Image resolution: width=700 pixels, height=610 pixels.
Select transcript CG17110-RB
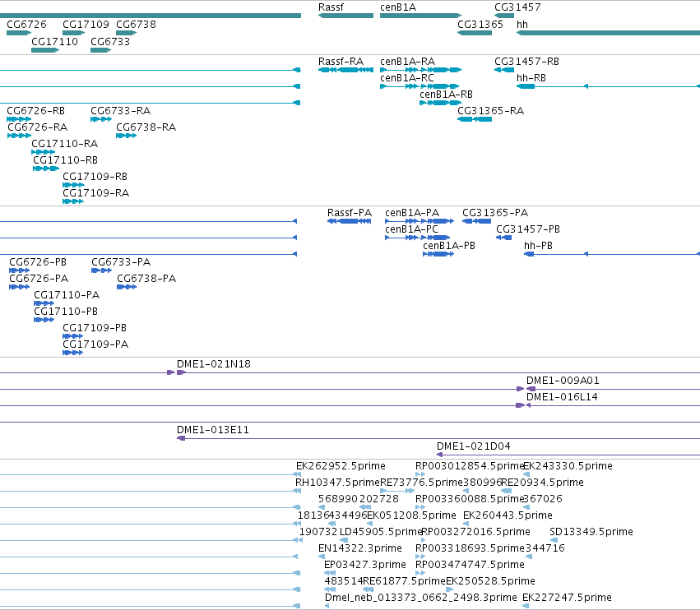pyautogui.click(x=46, y=169)
